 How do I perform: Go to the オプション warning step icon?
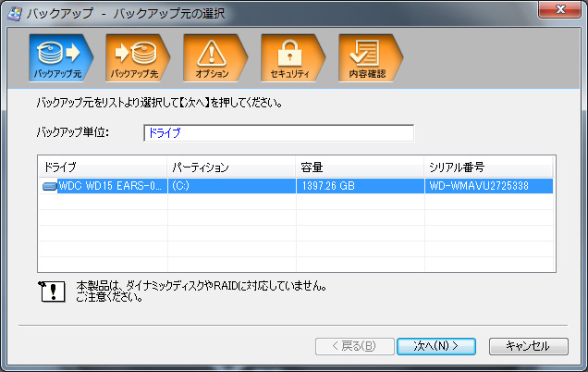(215, 57)
